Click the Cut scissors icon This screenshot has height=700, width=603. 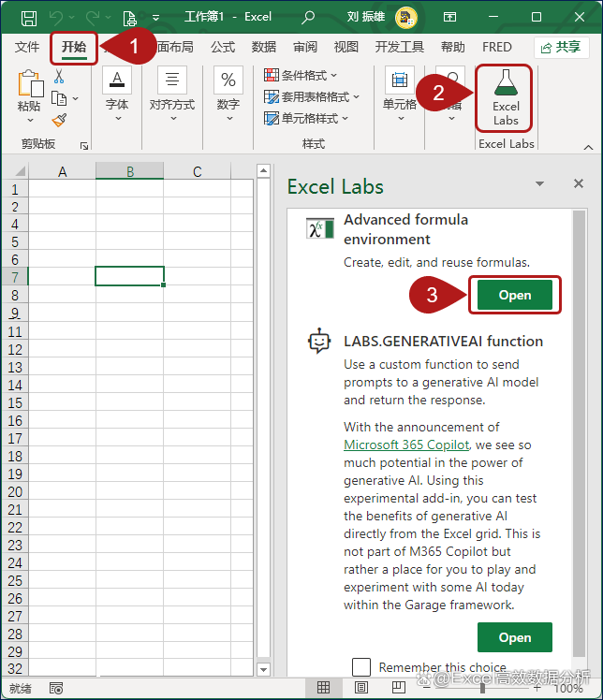coord(59,77)
